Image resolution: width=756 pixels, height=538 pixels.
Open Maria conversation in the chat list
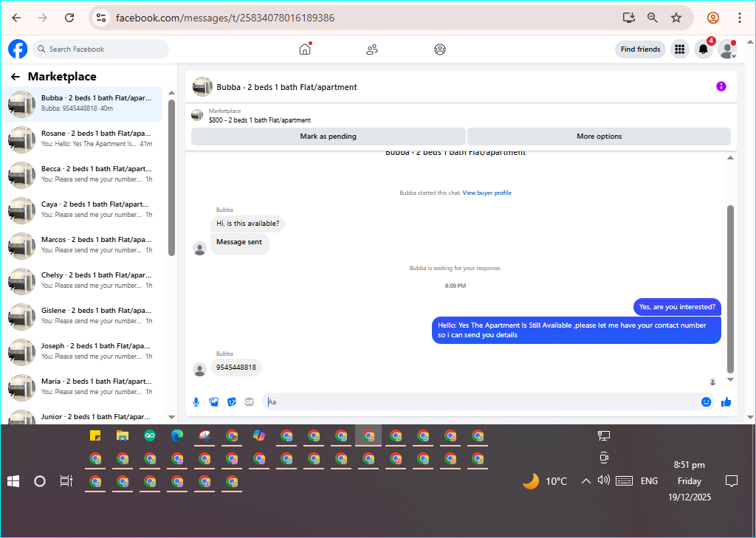point(83,387)
